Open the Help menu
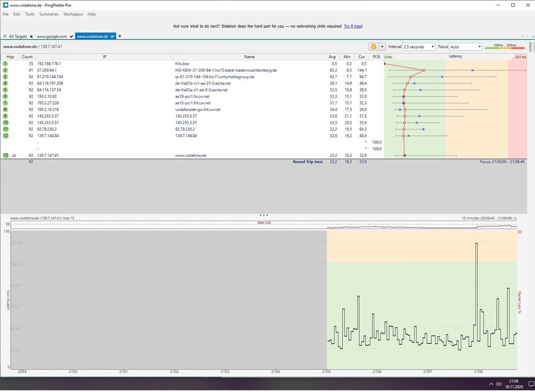This screenshot has width=535, height=392. click(92, 14)
